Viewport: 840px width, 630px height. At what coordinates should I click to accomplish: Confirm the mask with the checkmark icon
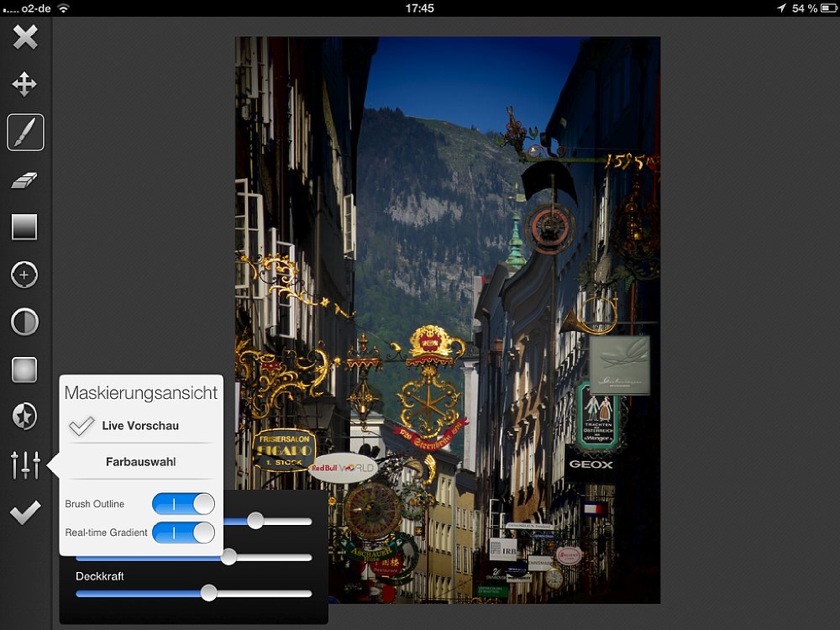click(x=25, y=512)
